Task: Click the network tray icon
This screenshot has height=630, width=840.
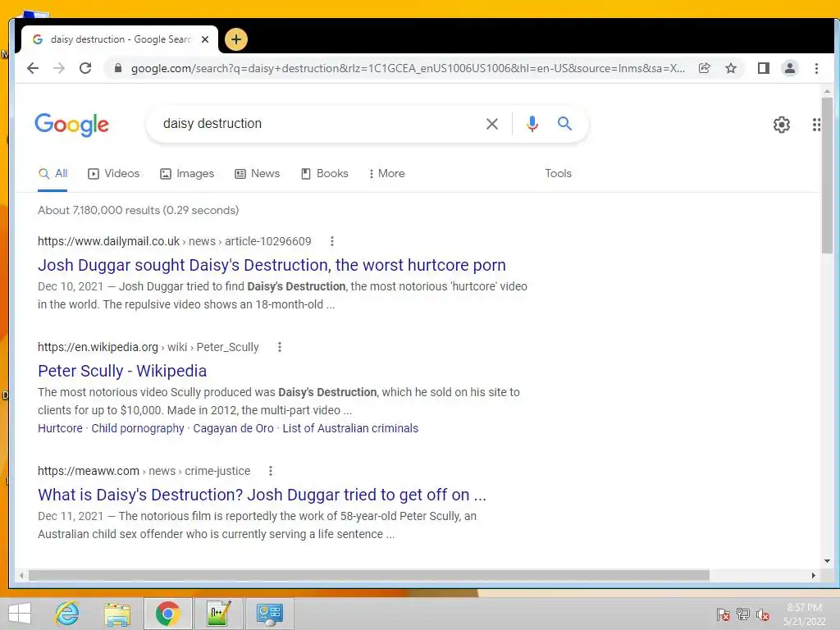Action: [x=743, y=614]
